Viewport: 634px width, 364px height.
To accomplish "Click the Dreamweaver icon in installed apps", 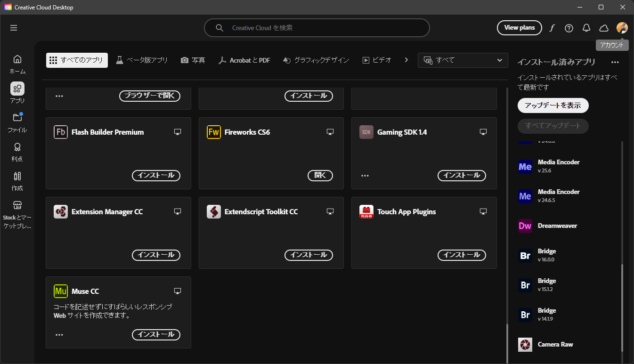I will coord(525,226).
